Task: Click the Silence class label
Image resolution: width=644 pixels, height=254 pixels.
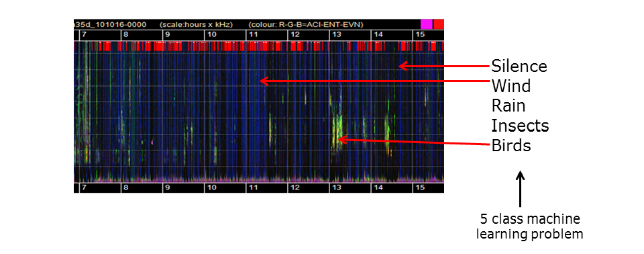Action: [519, 66]
